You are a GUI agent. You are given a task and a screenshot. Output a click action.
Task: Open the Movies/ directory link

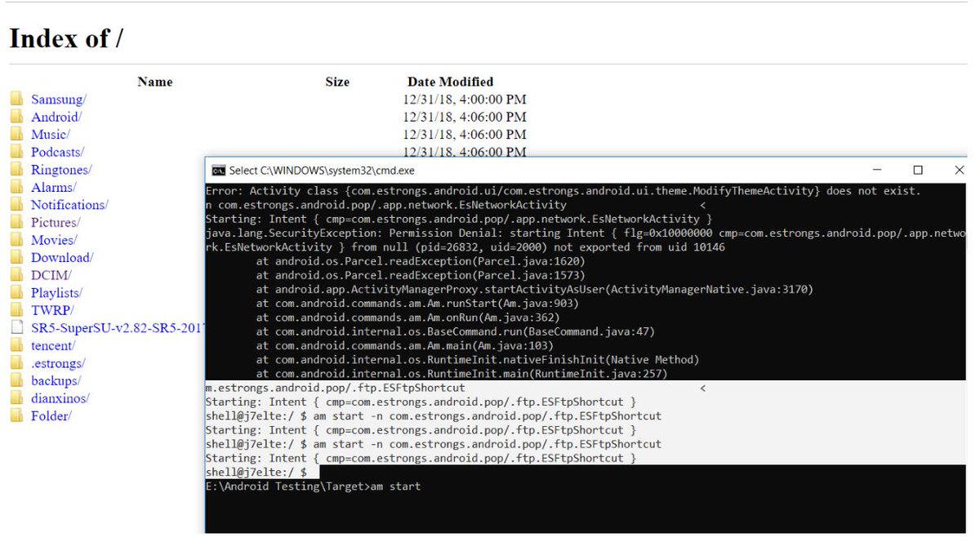click(x=54, y=240)
